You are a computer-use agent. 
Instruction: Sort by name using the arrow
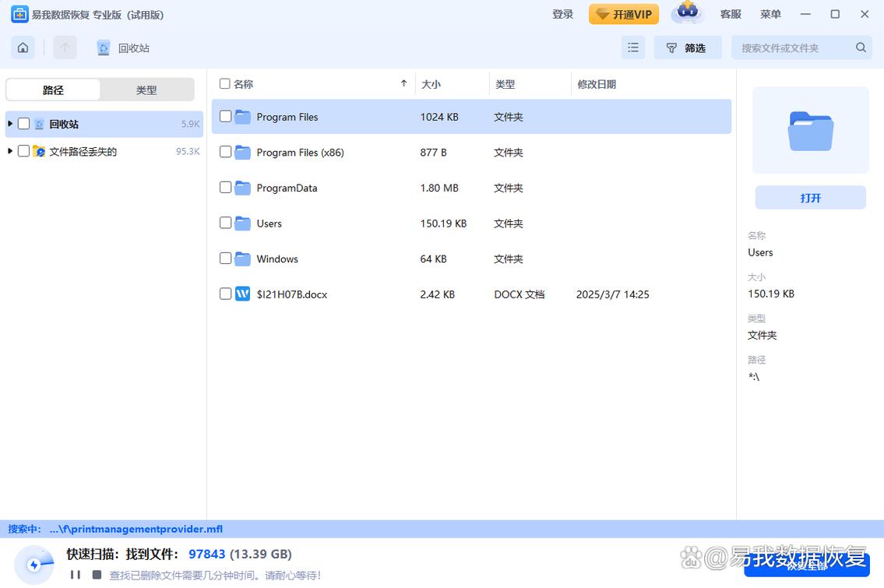[403, 83]
